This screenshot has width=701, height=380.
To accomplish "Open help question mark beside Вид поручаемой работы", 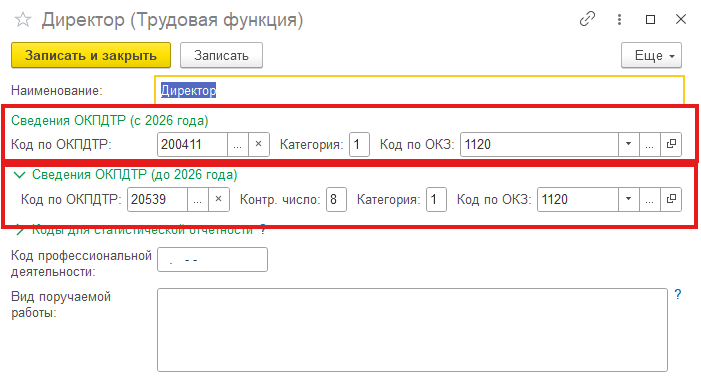I will (678, 294).
